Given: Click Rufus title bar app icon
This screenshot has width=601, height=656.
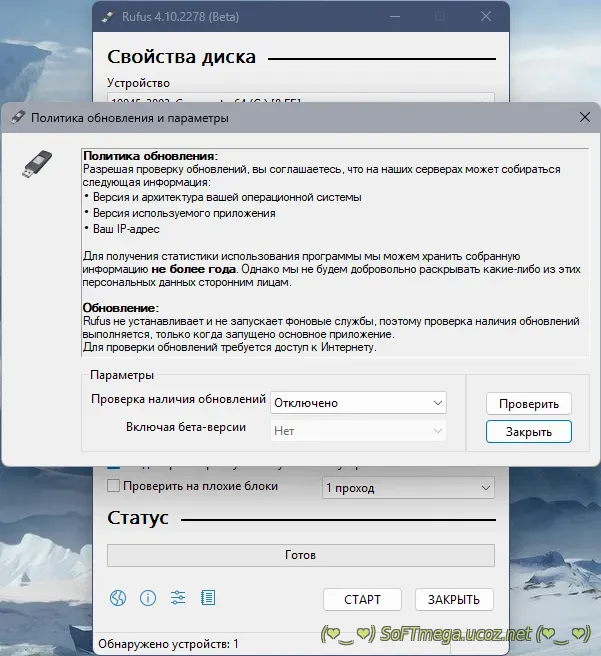Looking at the screenshot, I should 107,17.
